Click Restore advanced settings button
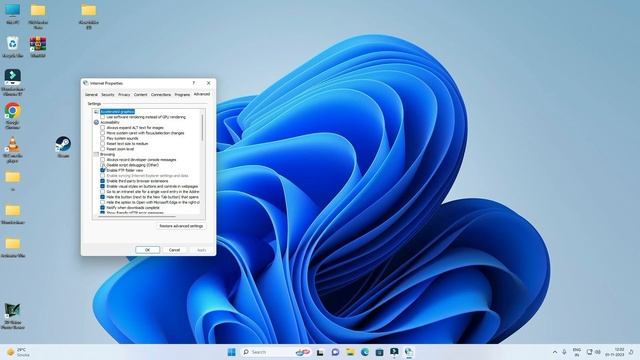The height and width of the screenshot is (360, 640). 181,226
